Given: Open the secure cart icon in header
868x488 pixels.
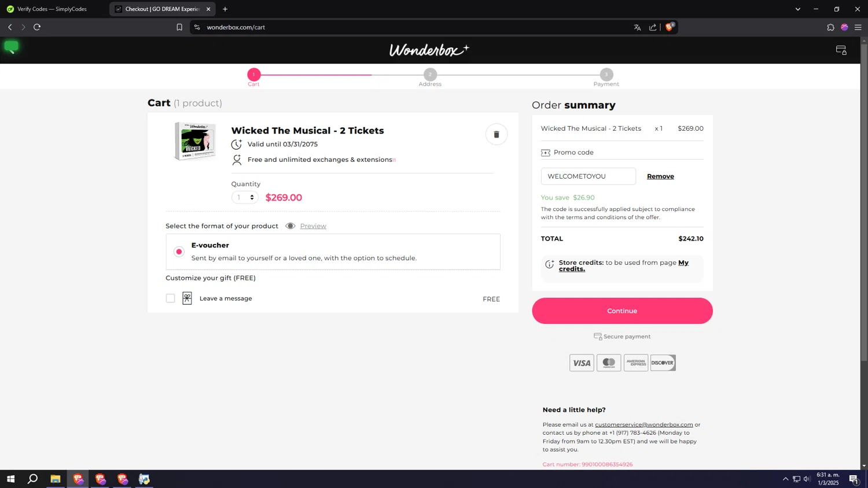Looking at the screenshot, I should coord(841,50).
